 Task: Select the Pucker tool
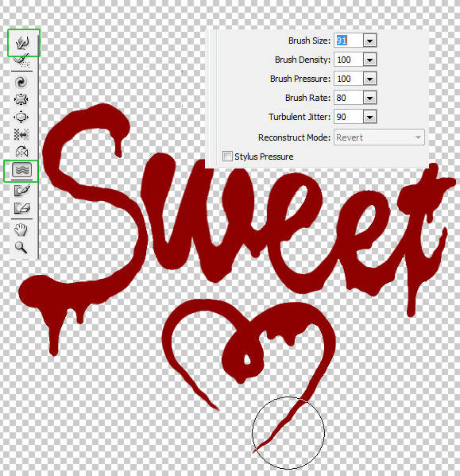coord(21,99)
